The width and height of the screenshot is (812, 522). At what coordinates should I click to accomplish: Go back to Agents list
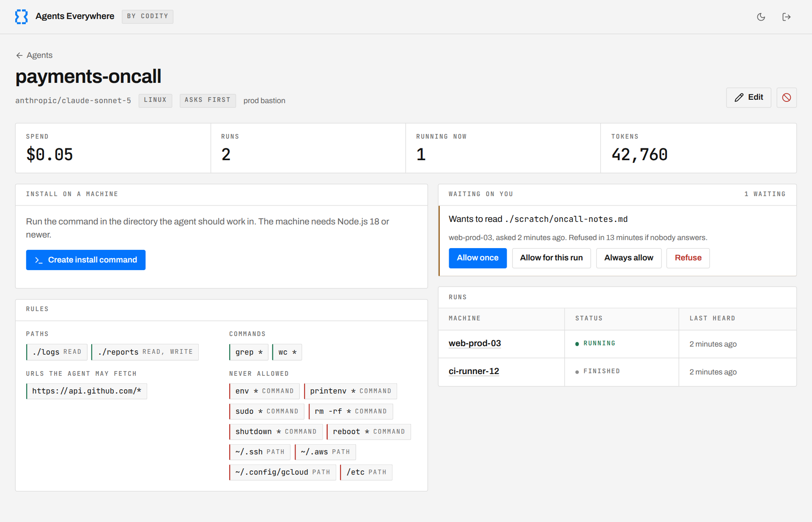coord(34,55)
